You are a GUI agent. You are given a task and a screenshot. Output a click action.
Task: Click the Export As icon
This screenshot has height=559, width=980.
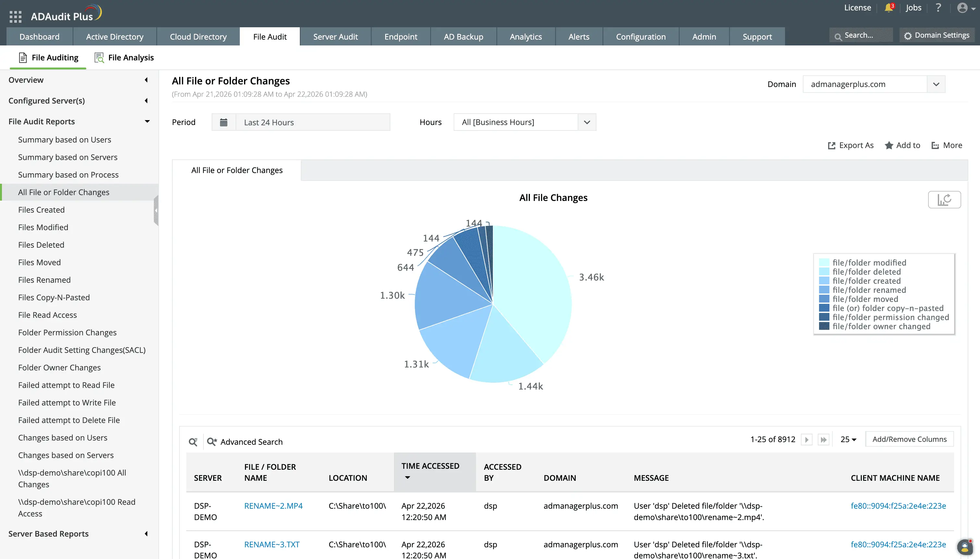click(x=831, y=145)
